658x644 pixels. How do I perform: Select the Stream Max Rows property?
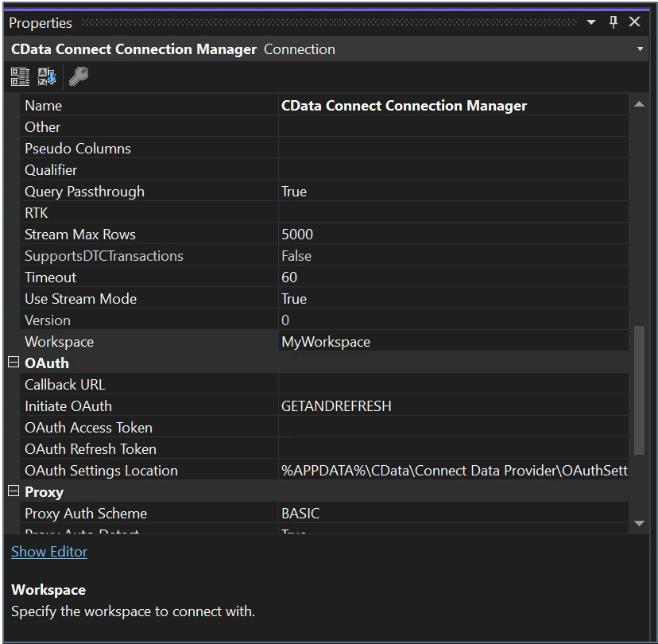pos(149,235)
